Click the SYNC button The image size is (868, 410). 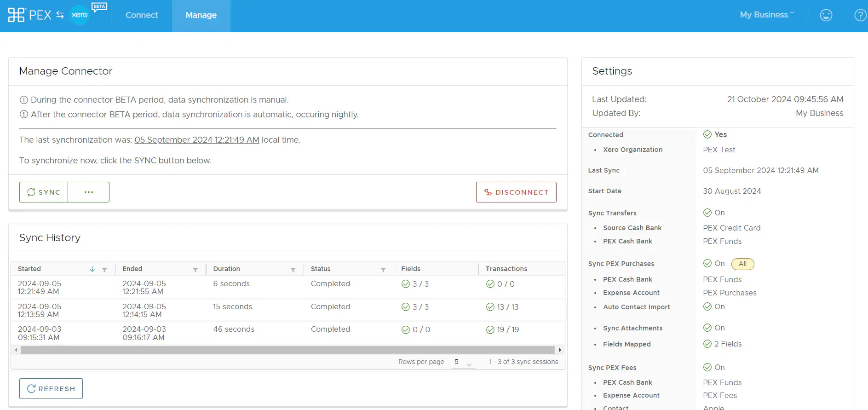tap(44, 192)
